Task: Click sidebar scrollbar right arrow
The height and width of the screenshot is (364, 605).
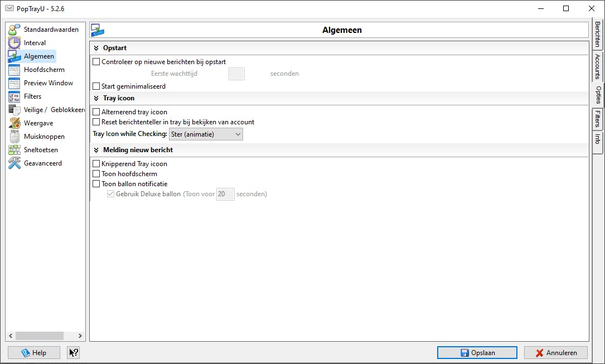Action: 80,336
